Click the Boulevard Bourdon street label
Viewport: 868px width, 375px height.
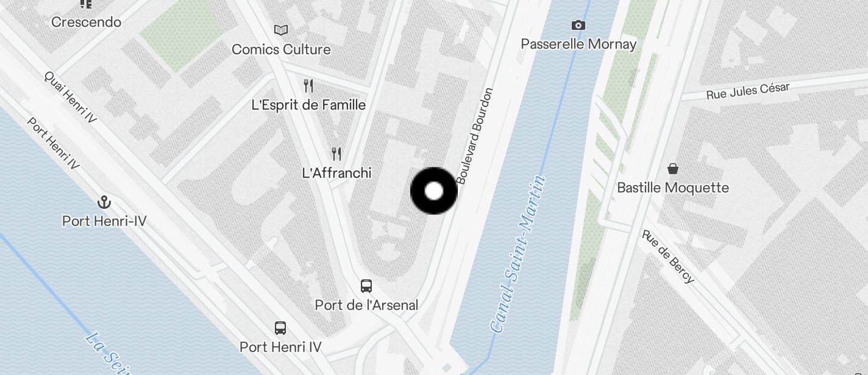pyautogui.click(x=474, y=136)
